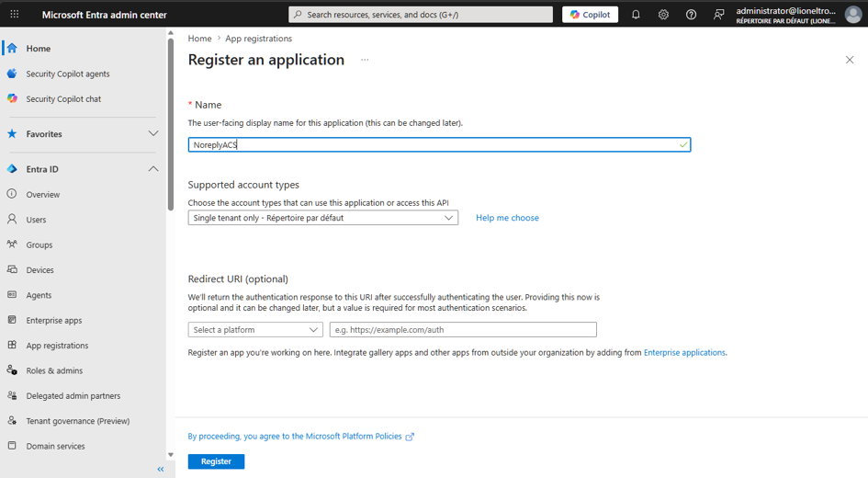
Task: Open the app launcher waffle icon
Action: click(x=15, y=15)
